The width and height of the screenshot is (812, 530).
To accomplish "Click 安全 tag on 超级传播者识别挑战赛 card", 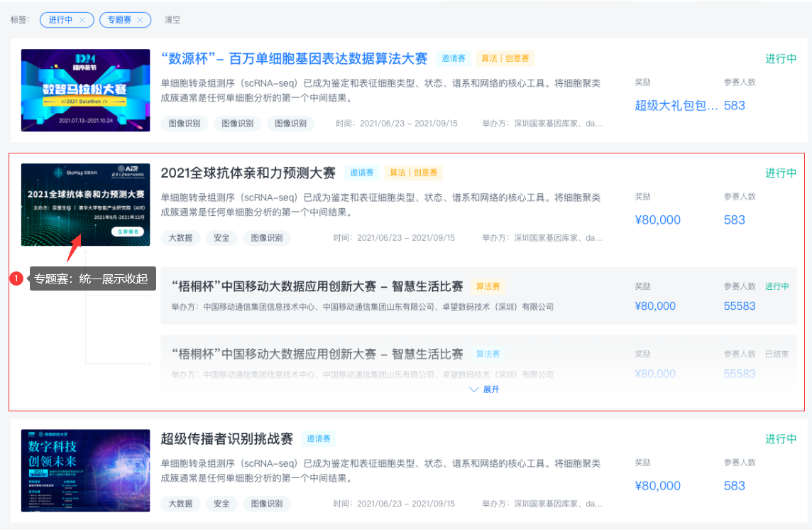I will click(221, 504).
